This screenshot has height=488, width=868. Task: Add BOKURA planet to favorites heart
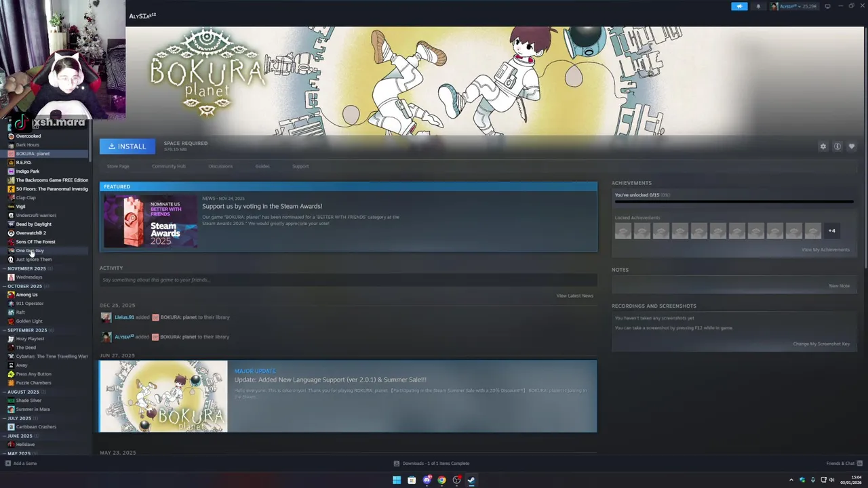(852, 146)
